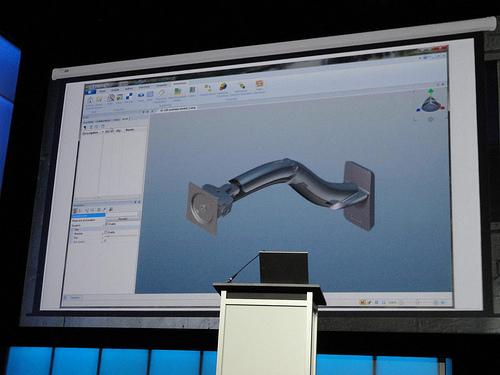Screen dimensions: 500x375
Task: Click the compass cone center
Action: (431, 104)
